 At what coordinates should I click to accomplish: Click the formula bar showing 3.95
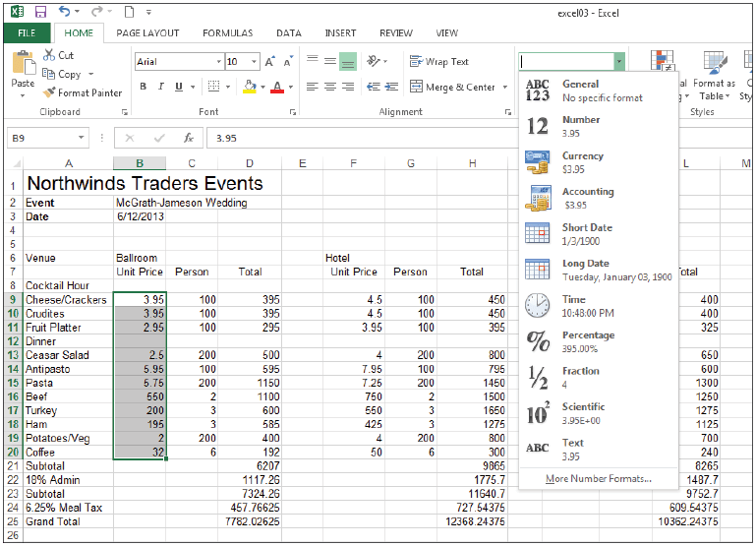coord(362,139)
